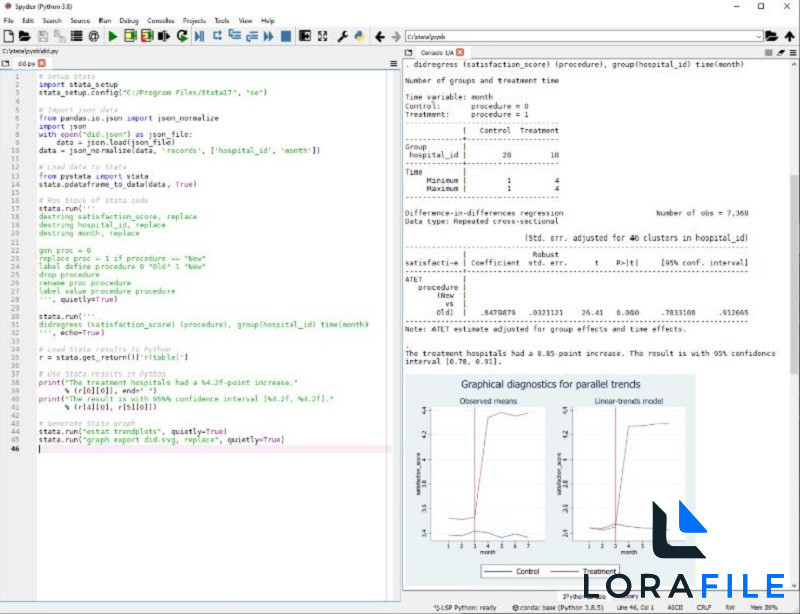This screenshot has height=614, width=800.
Task: Close the Console 1/A tab
Action: pyautogui.click(x=460, y=52)
